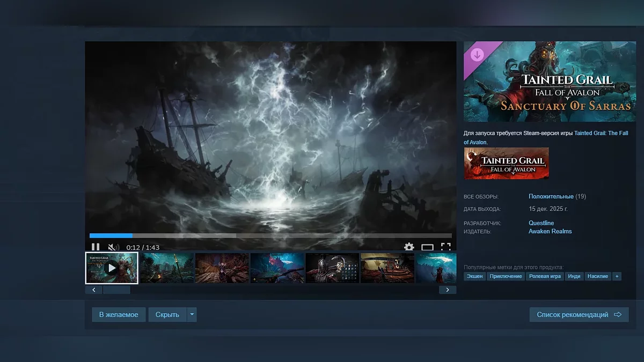644x362 pixels.
Task: Open the Questline developer link
Action: coord(541,223)
